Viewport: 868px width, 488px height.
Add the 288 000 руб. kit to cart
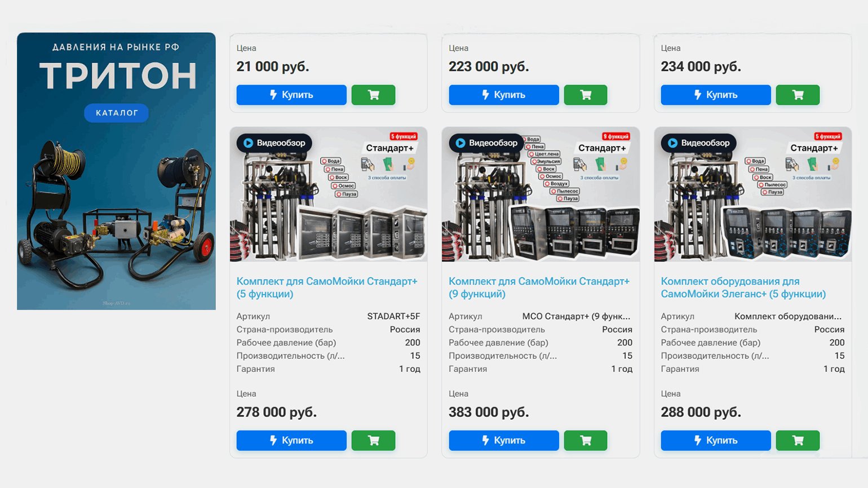[798, 440]
